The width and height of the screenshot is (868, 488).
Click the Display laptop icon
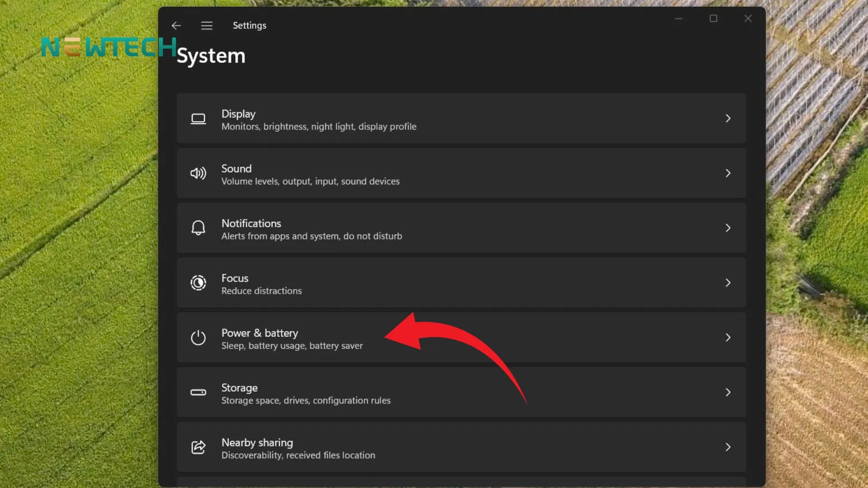point(198,119)
